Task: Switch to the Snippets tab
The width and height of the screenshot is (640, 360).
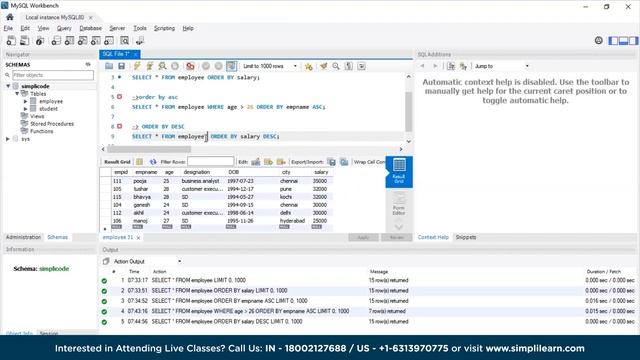Action: click(466, 237)
